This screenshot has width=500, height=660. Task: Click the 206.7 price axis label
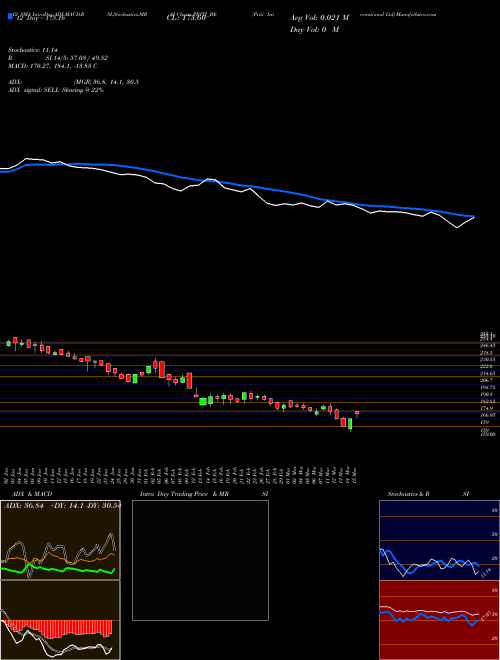[488, 380]
